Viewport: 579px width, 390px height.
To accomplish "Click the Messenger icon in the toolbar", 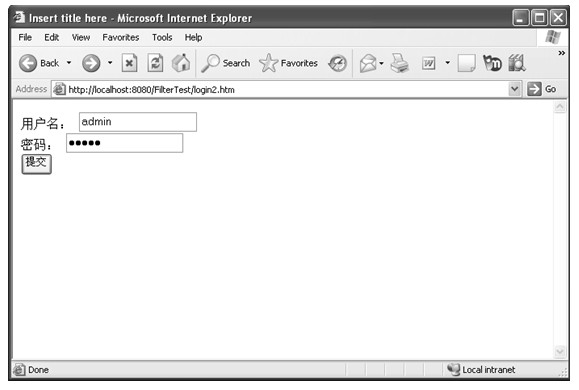I will [492, 63].
